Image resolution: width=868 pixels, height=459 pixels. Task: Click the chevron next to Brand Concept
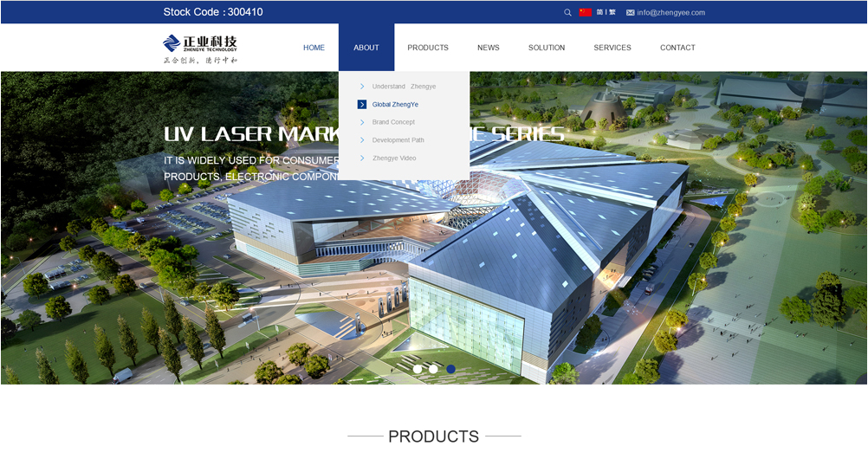362,122
